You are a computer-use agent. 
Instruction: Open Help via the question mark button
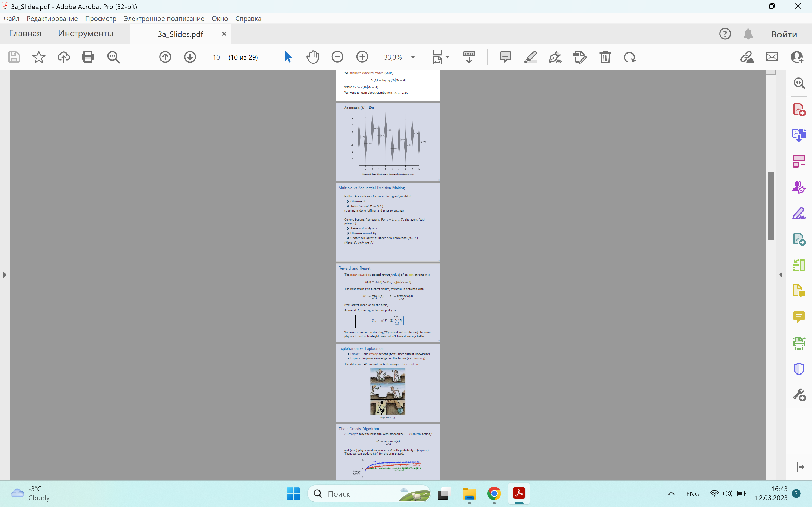[x=725, y=34]
